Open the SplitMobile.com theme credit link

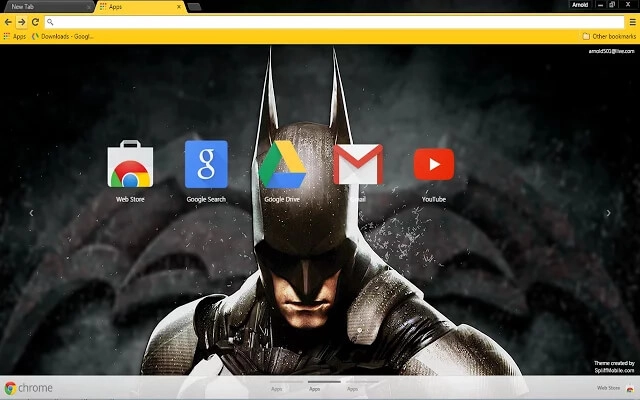[x=614, y=370]
